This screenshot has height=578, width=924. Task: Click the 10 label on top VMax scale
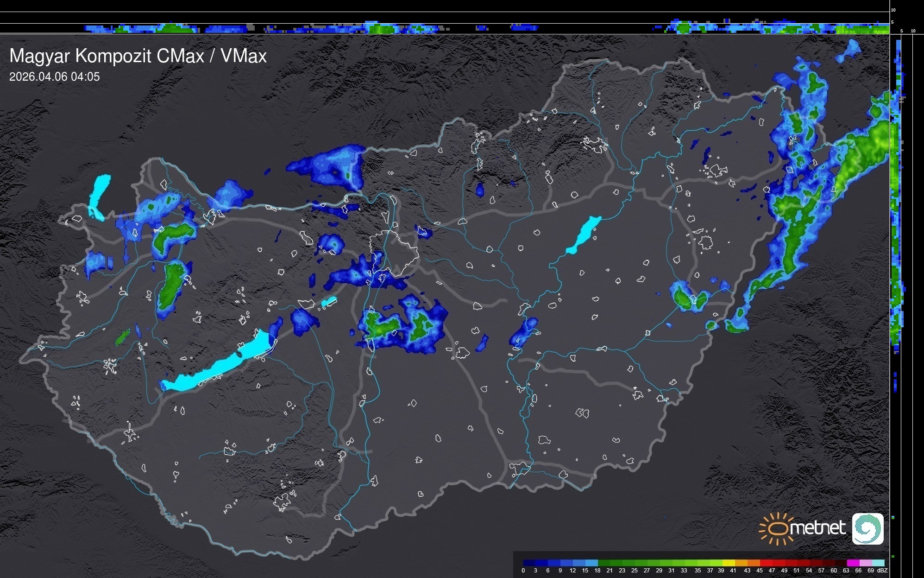[893, 10]
